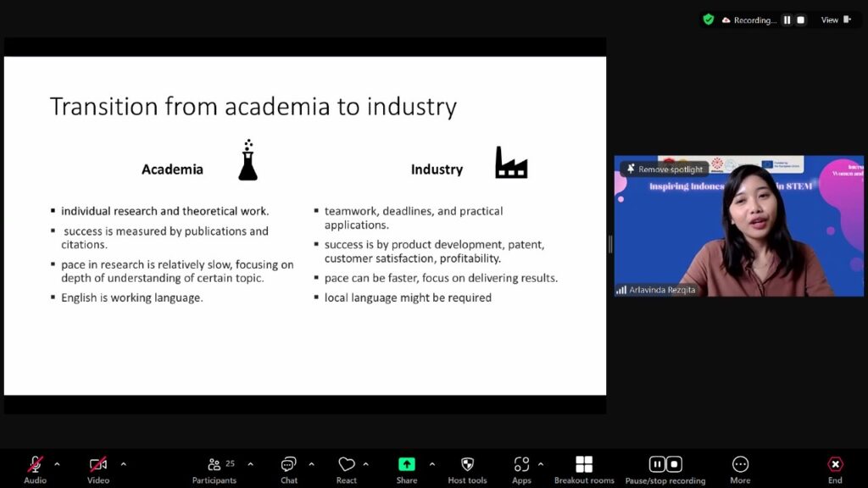Click the green Share screen button
This screenshot has width=868, height=488.
pos(407,464)
